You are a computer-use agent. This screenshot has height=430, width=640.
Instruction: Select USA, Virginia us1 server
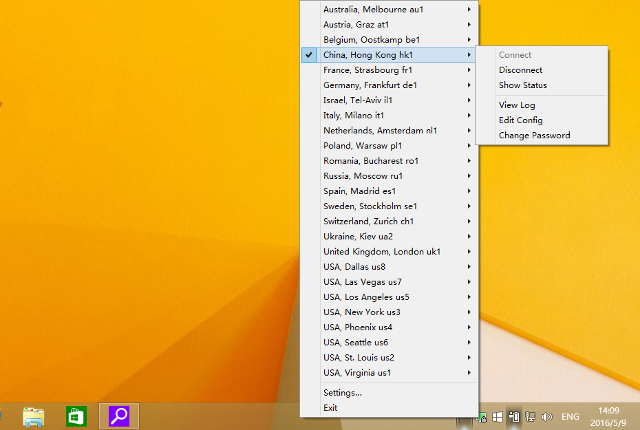[389, 372]
